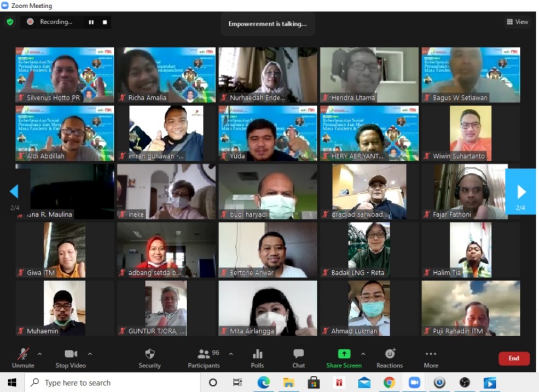Select adbang setda video tile
539x392 pixels.
[166, 250]
